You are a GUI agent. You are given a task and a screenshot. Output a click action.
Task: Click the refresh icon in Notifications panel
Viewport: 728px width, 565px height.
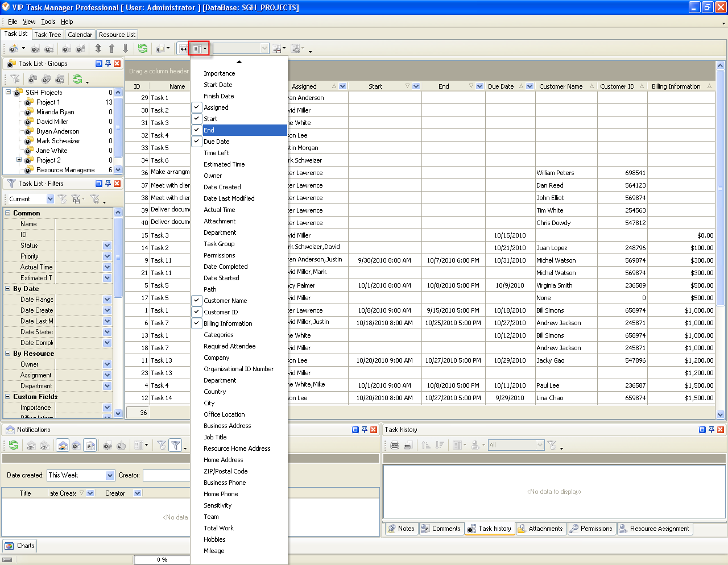point(13,446)
